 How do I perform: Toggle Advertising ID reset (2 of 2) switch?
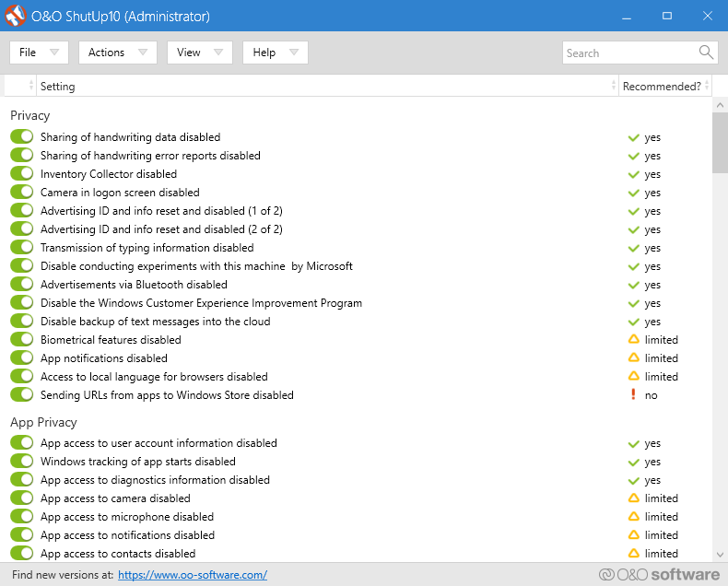tap(21, 229)
